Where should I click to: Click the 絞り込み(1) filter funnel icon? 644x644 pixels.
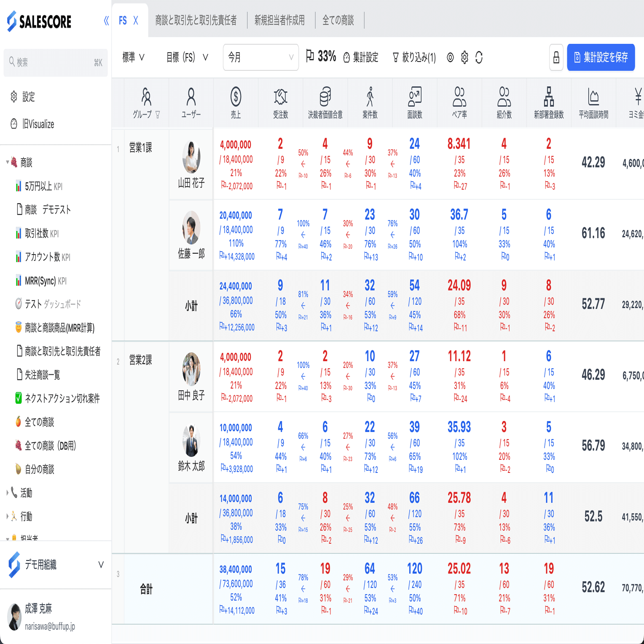pos(395,57)
